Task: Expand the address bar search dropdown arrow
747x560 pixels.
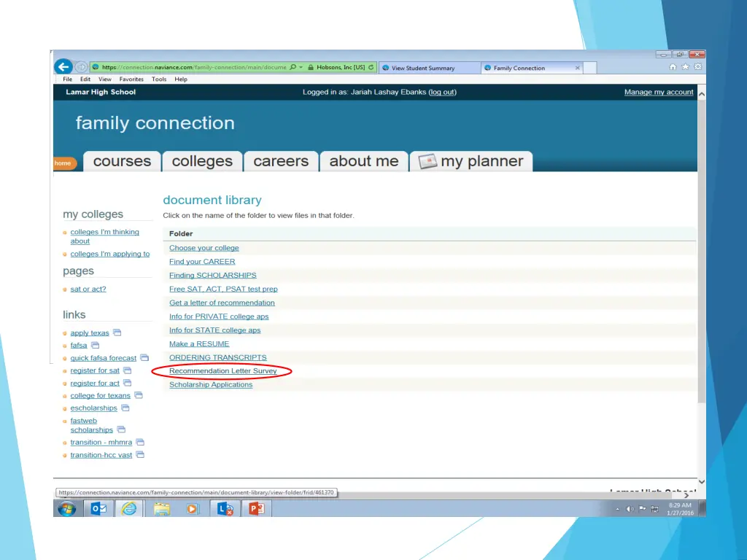Action: [x=301, y=68]
